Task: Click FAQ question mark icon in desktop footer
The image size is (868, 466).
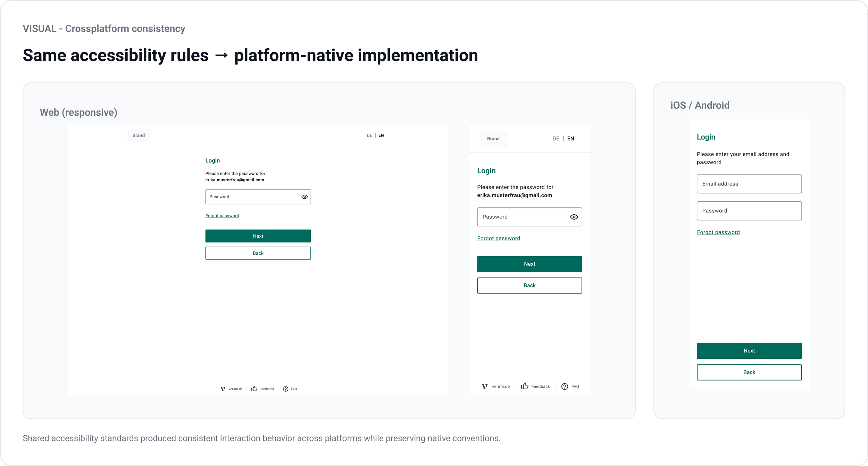Action: pyautogui.click(x=285, y=389)
